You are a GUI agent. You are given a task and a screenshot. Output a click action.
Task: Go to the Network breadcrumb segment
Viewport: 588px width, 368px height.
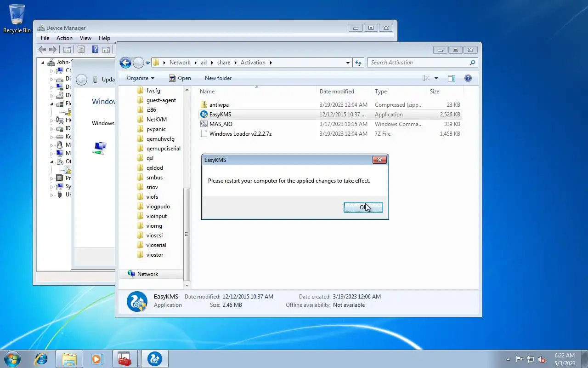tap(180, 63)
